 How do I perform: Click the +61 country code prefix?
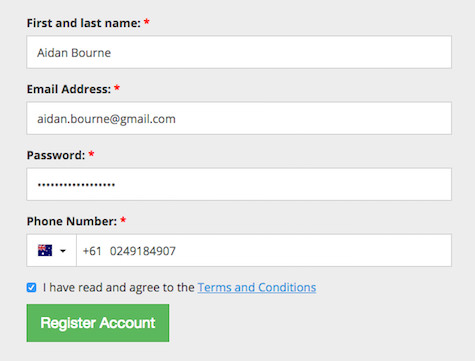tap(92, 251)
